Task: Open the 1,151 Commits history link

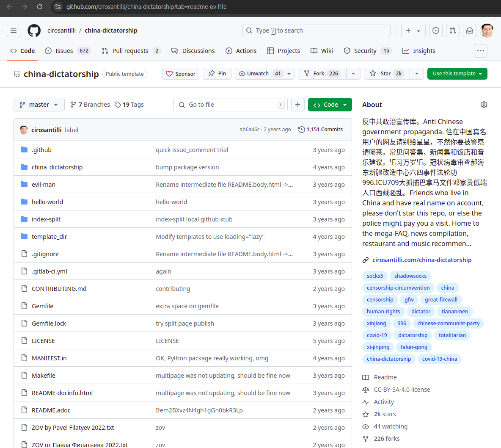Action: 320,130
